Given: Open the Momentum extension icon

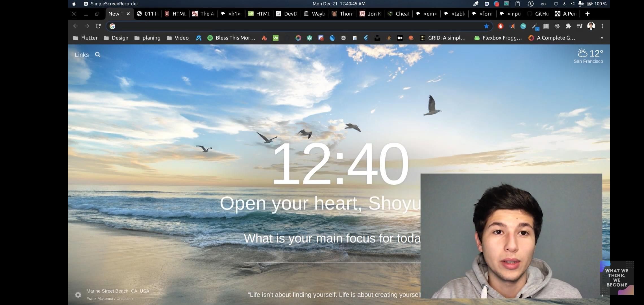Looking at the screenshot, I should pos(523,26).
